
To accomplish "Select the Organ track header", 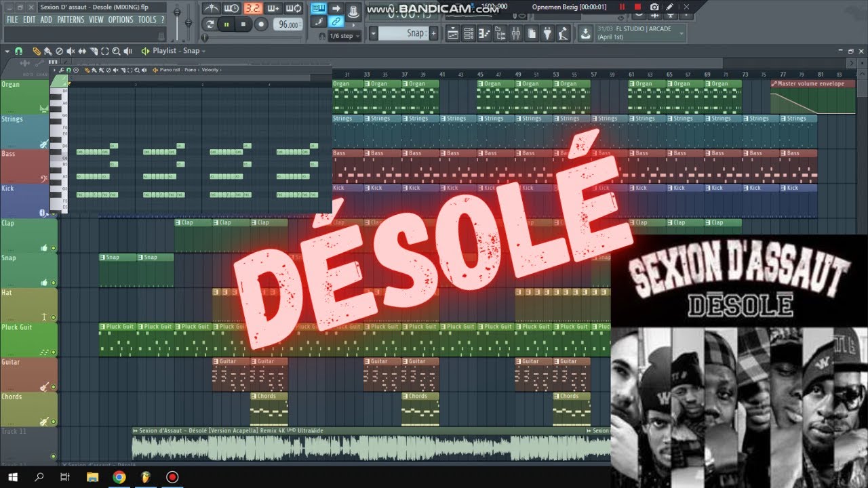I will (24, 96).
